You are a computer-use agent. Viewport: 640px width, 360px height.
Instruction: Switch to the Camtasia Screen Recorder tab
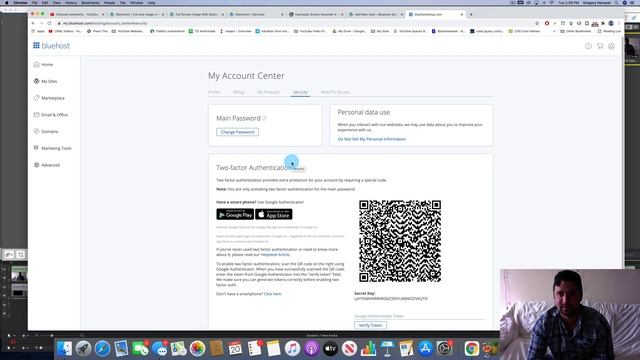pos(316,14)
